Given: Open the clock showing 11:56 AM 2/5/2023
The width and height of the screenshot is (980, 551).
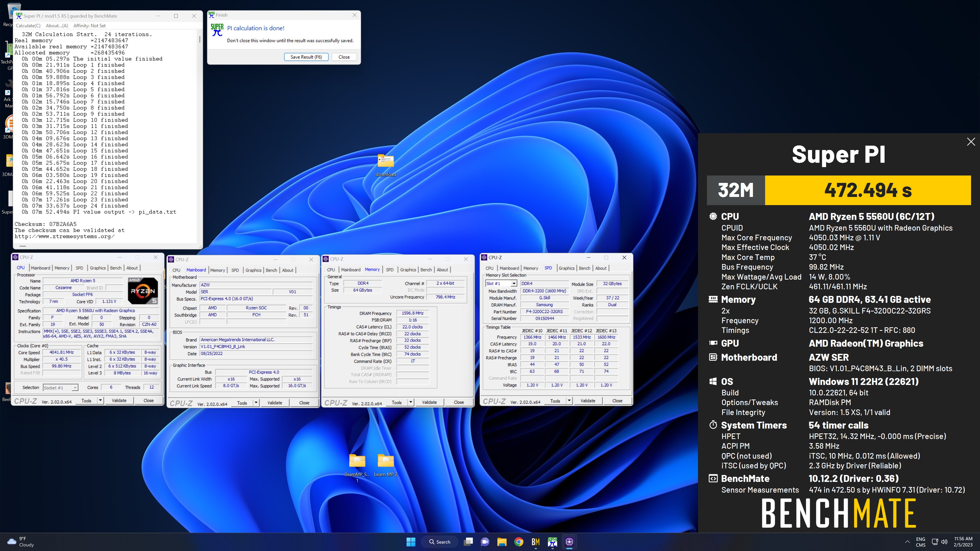Looking at the screenshot, I should tap(963, 542).
